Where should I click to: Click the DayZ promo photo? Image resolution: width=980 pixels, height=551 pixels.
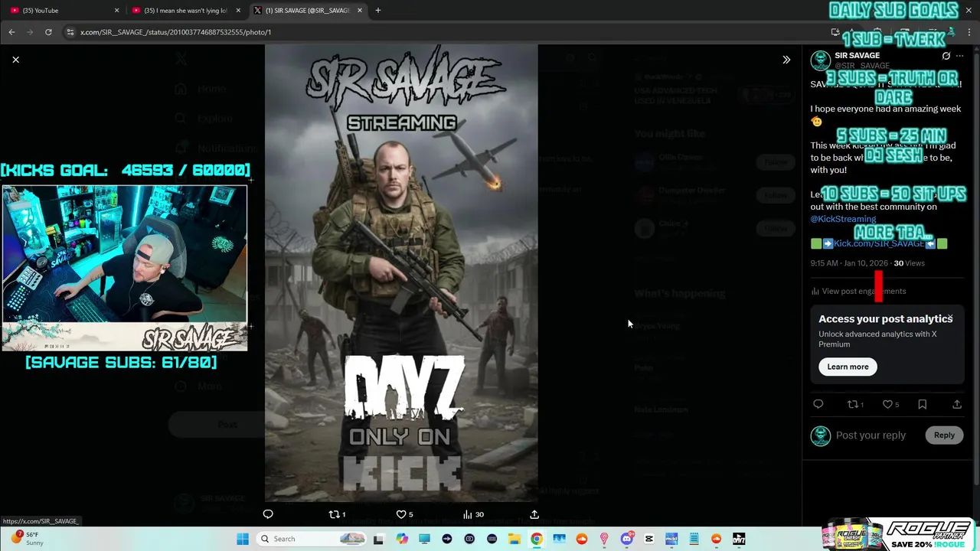point(401,272)
